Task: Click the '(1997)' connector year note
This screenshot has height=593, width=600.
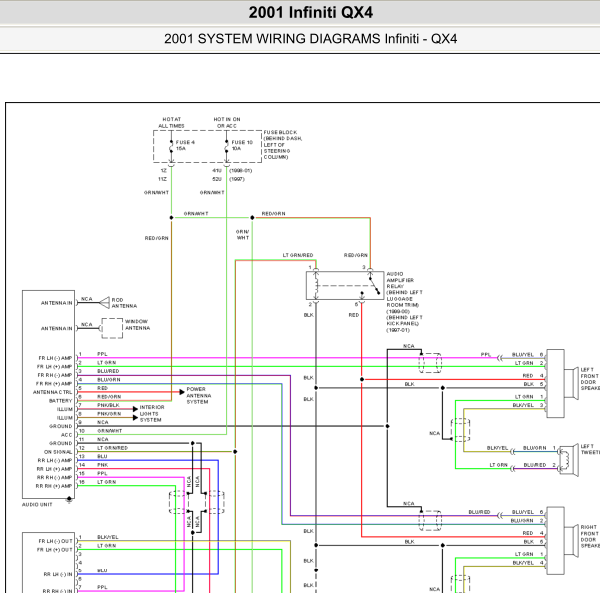Action: (237, 179)
